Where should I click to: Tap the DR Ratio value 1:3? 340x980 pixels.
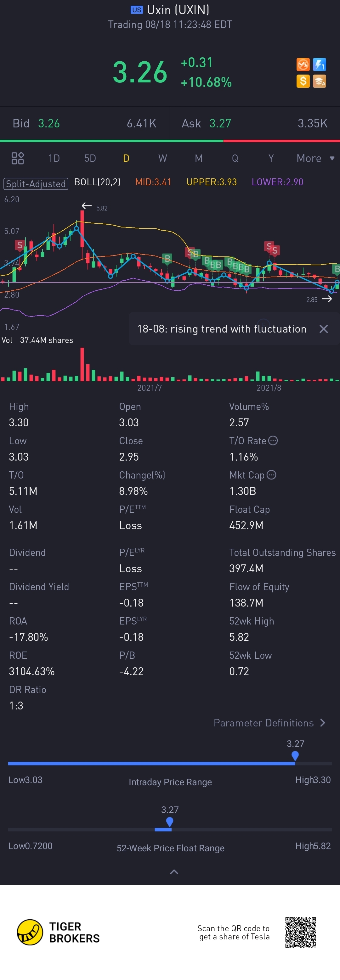pos(16,706)
